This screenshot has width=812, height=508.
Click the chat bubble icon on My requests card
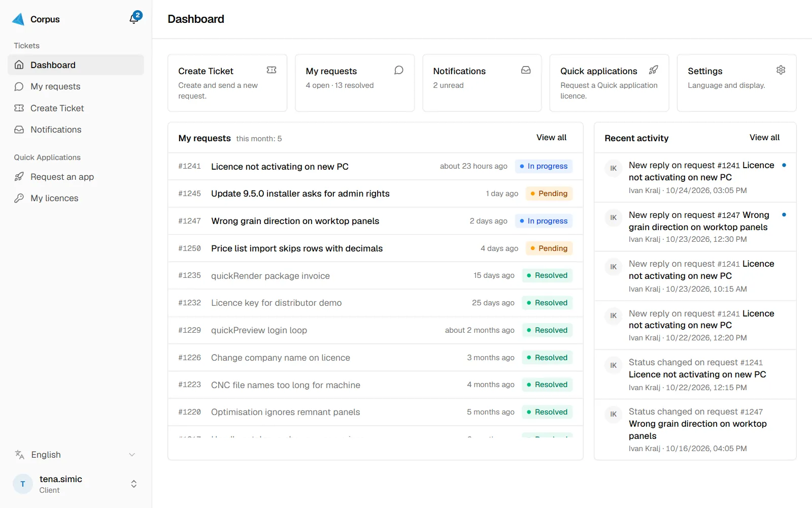[x=399, y=70]
